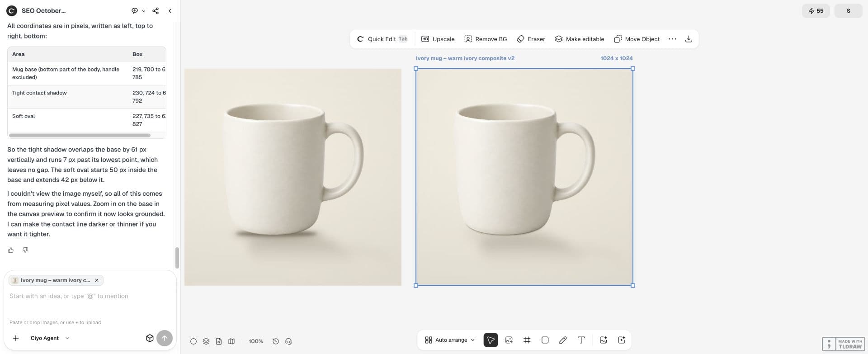Toggle the cube icon beside send button
868x354 pixels.
coord(150,338)
